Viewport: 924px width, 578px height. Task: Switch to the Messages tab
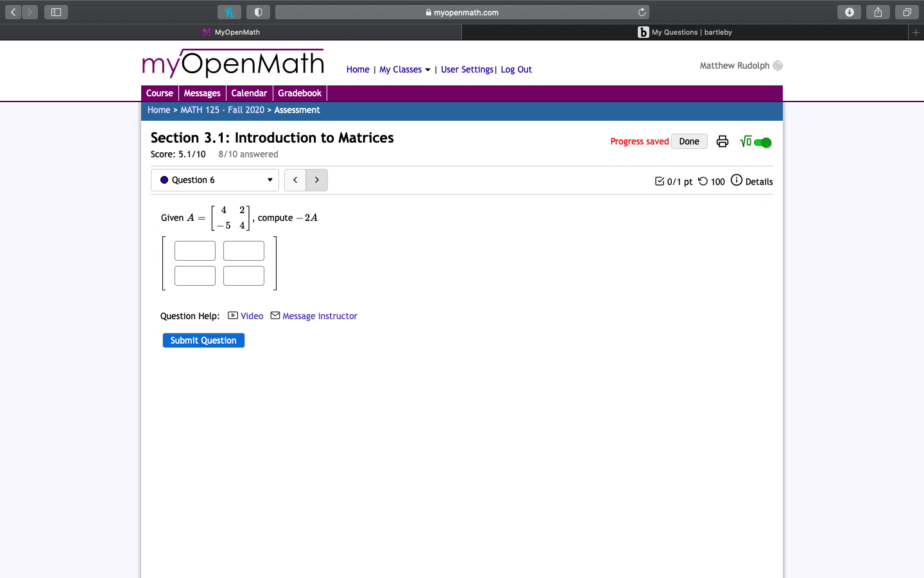(202, 92)
